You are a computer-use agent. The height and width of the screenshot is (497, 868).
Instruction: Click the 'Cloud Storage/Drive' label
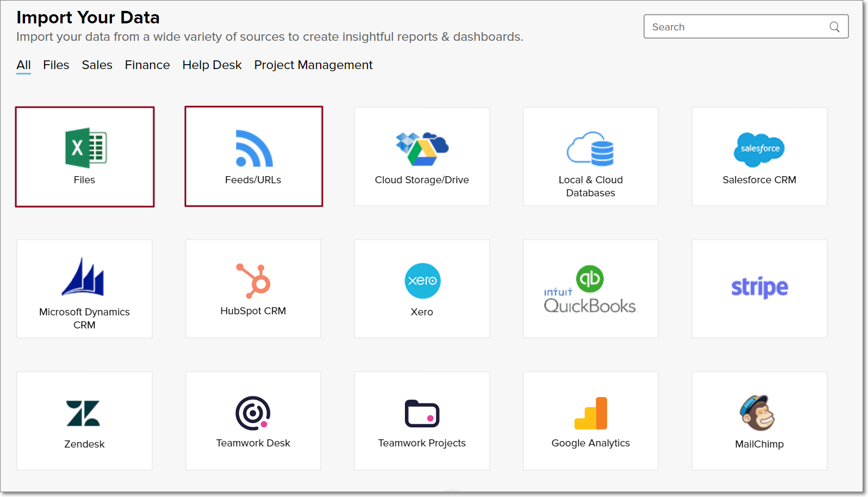tap(422, 180)
